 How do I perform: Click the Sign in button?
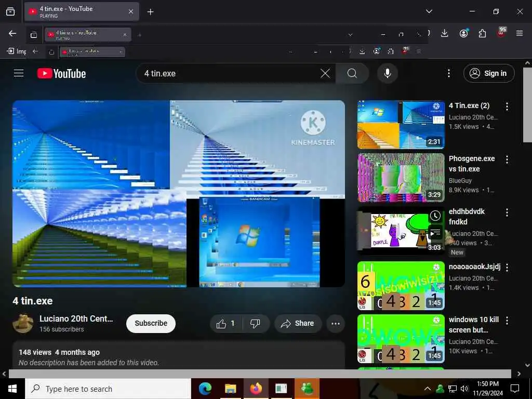(489, 73)
